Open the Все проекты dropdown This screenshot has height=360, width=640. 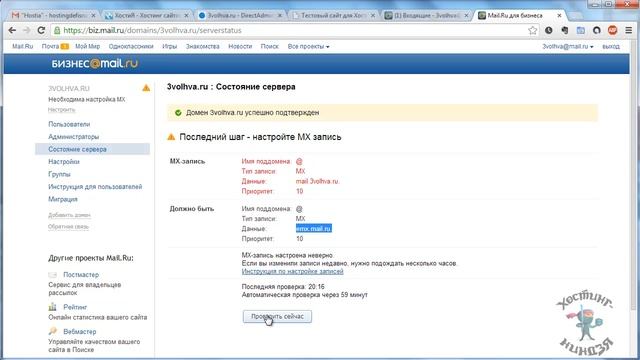pos(308,47)
